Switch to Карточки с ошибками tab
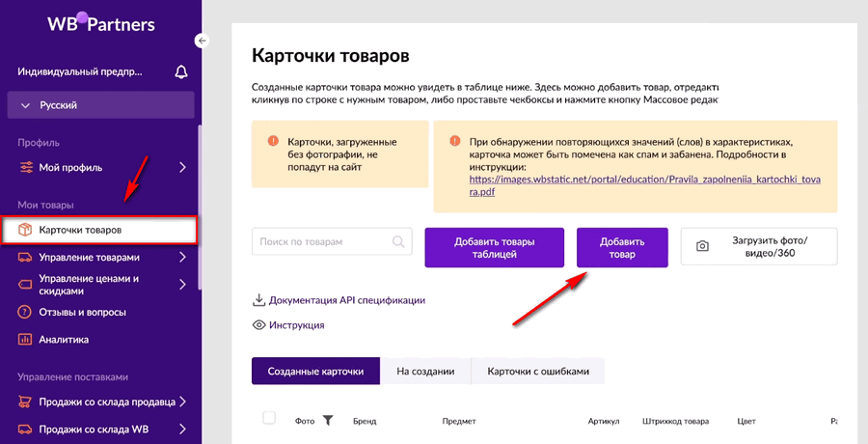Viewport: 868px width, 444px height. [538, 372]
